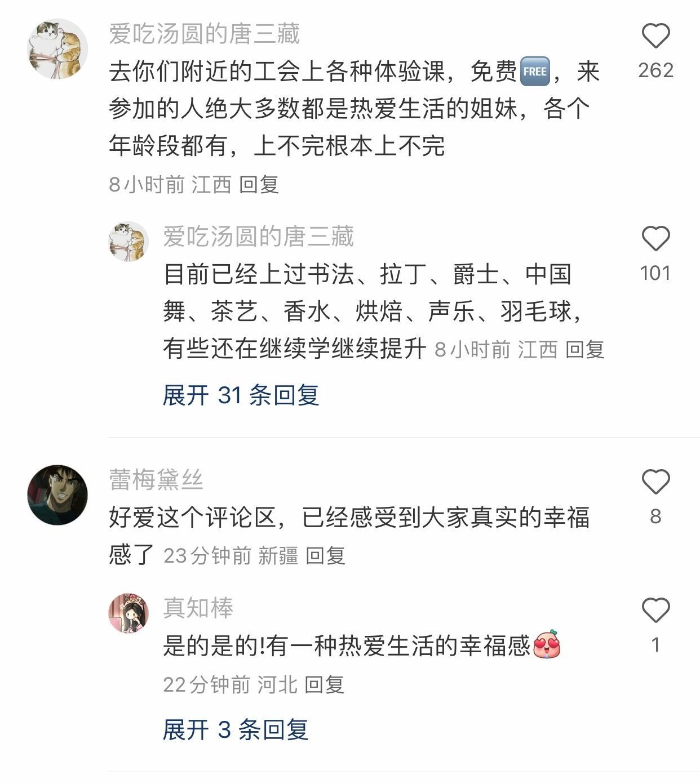Expand 展开 31 条回复
The height and width of the screenshot is (784, 700).
point(241,395)
